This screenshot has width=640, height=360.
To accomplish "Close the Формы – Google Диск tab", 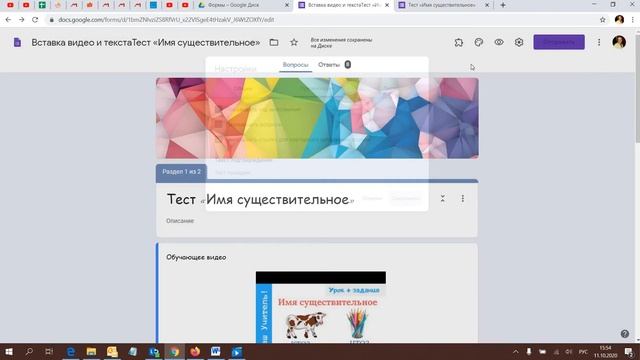I will point(287,5).
